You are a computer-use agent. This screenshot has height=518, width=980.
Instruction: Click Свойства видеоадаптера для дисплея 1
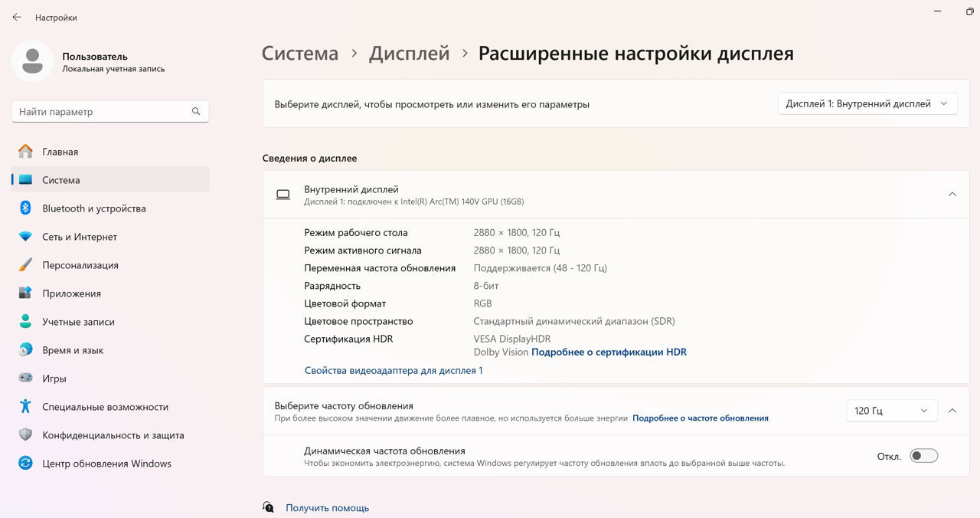(393, 371)
